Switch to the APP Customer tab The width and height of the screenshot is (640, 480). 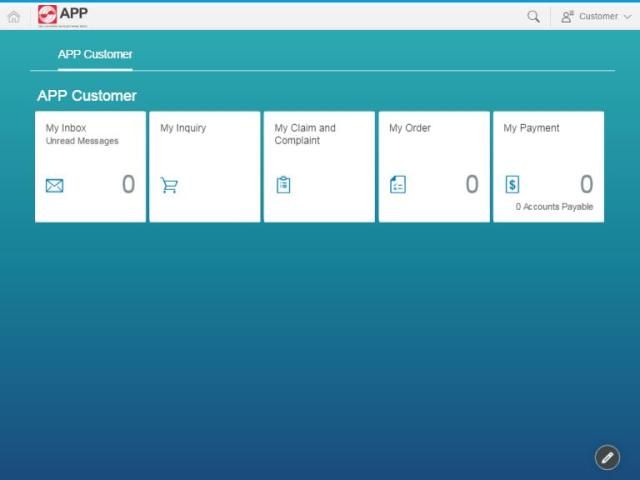(x=95, y=54)
